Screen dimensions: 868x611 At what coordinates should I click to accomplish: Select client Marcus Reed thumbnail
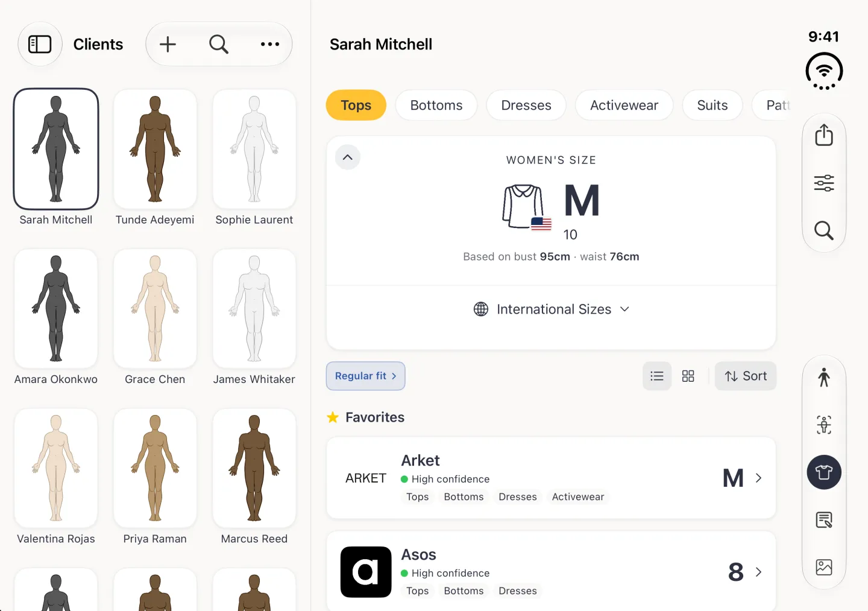pyautogui.click(x=254, y=468)
